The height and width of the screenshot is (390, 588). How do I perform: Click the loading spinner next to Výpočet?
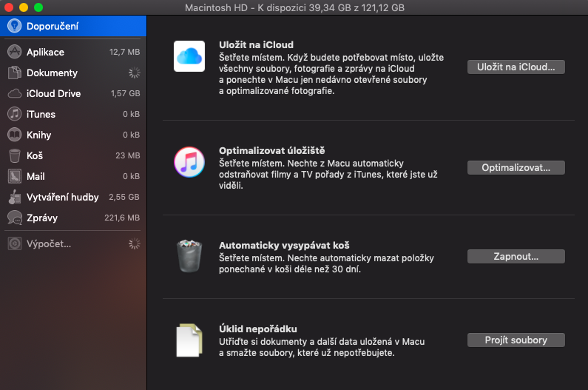[135, 243]
